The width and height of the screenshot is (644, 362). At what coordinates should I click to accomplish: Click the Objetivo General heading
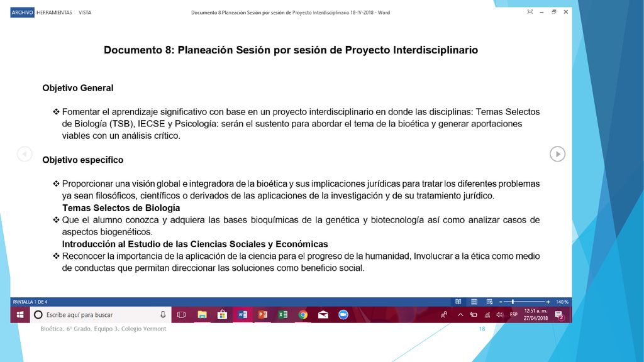(77, 88)
